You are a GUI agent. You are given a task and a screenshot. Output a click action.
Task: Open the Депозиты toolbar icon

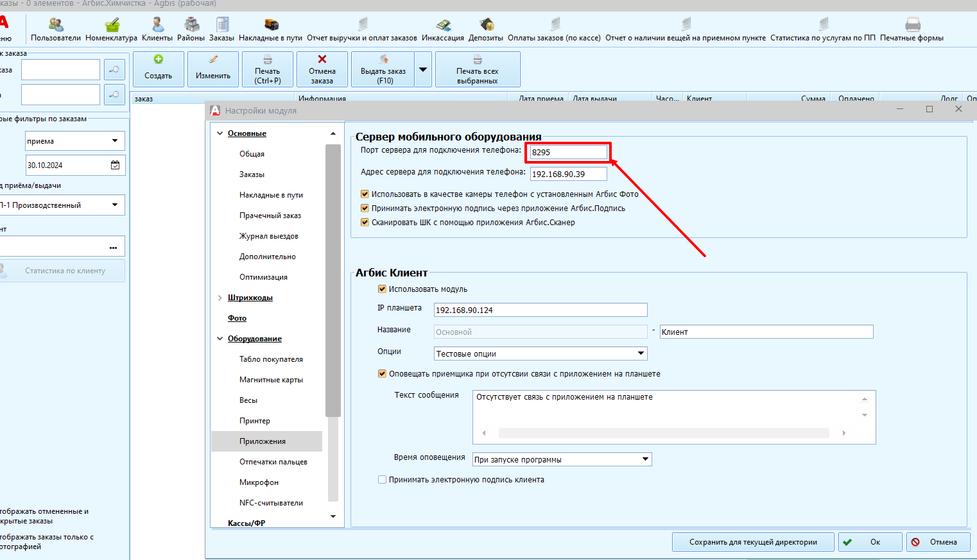[486, 26]
